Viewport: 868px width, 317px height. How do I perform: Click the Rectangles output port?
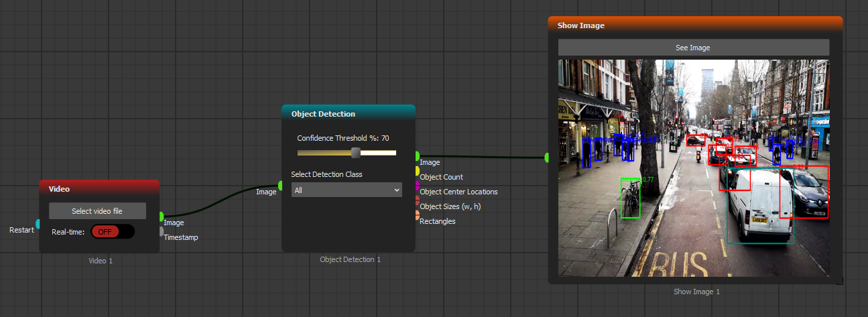pos(417,215)
